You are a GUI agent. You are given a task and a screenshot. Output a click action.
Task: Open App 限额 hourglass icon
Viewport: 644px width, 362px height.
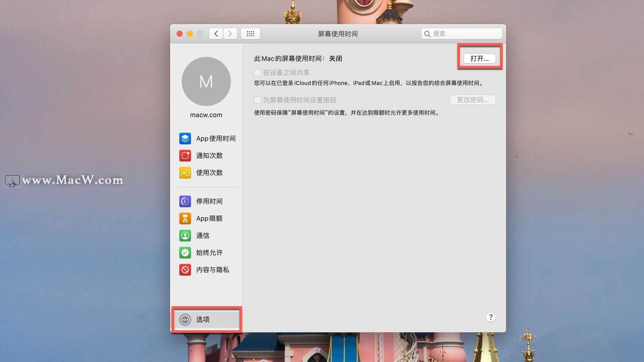pos(185,218)
